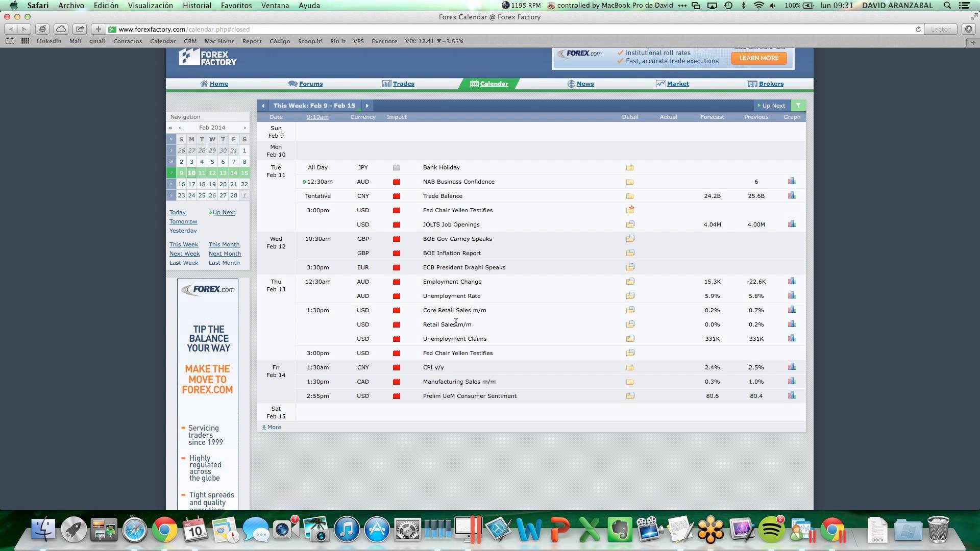Open Historial menu in menu bar
980x551 pixels.
point(197,6)
